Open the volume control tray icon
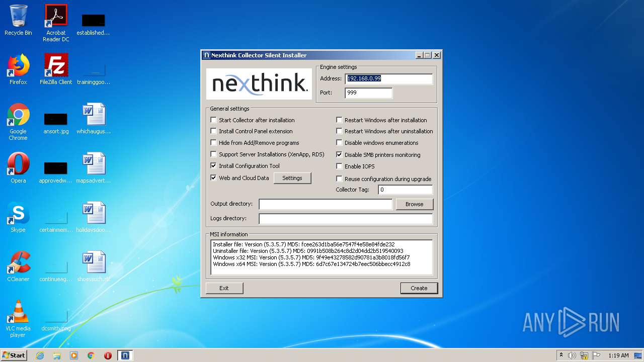 572,355
